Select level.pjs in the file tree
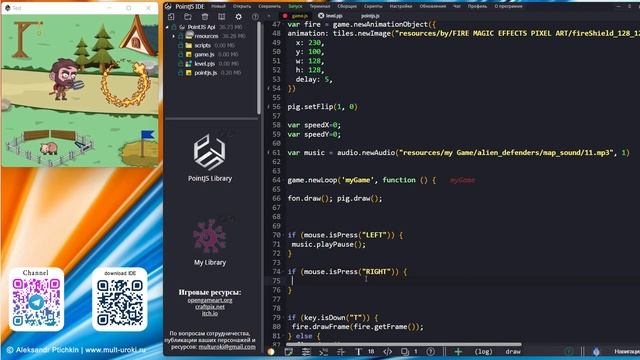The width and height of the screenshot is (640, 360). pyautogui.click(x=204, y=64)
